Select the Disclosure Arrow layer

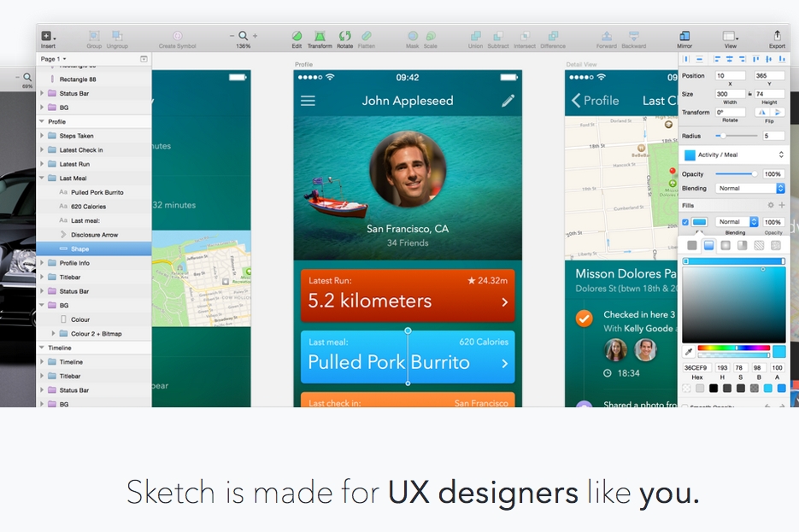tap(94, 235)
